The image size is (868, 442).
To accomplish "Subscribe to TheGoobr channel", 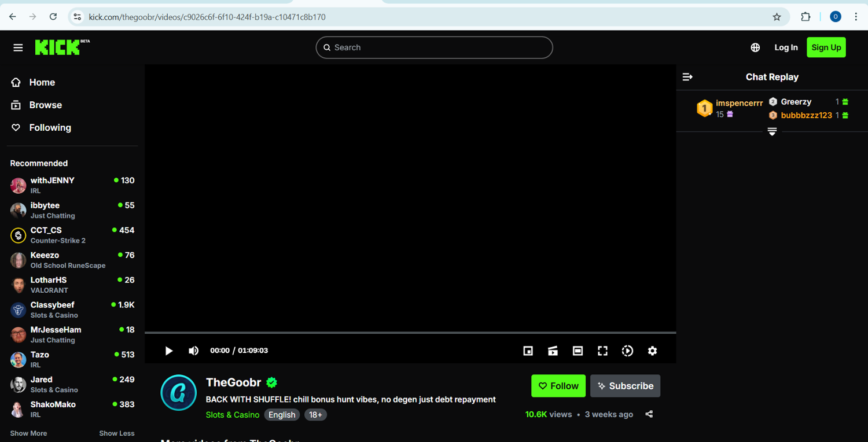I will point(625,386).
